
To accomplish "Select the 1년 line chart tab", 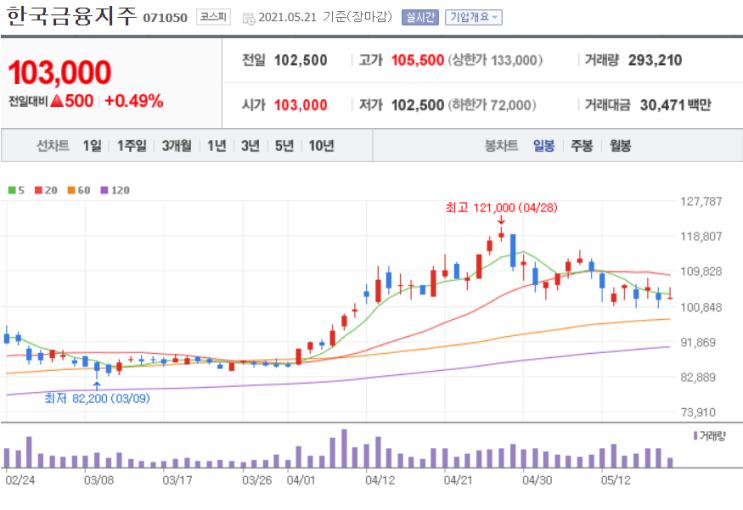I will click(217, 146).
